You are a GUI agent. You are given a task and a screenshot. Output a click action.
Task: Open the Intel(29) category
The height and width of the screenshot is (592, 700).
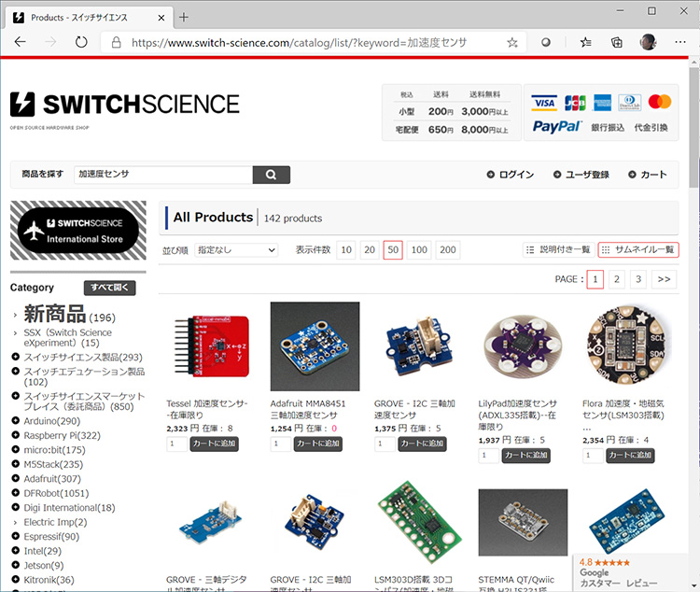tap(42, 551)
